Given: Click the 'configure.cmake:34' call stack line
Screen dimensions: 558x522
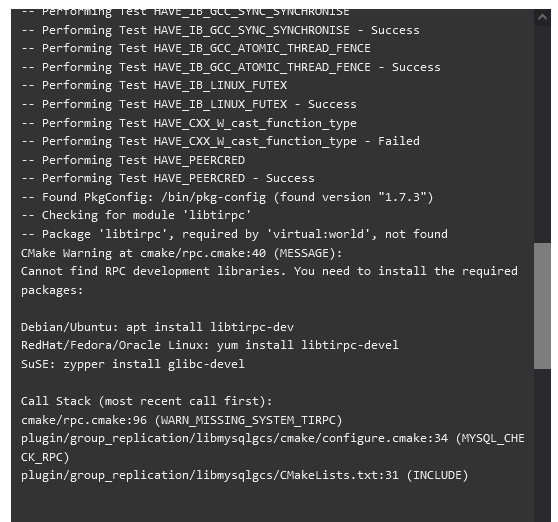Looking at the screenshot, I should coord(273,448).
